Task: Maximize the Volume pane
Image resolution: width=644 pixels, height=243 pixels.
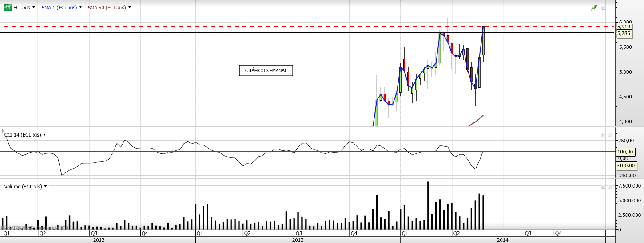Action: click(604, 187)
